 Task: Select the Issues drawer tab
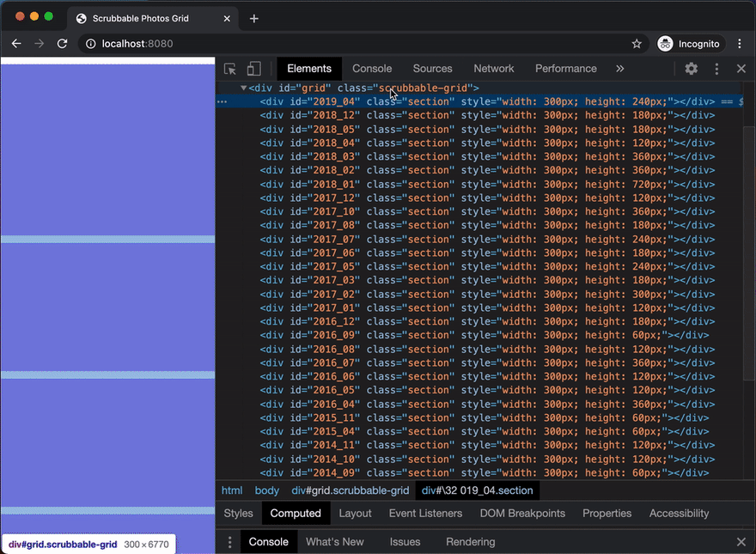click(405, 542)
